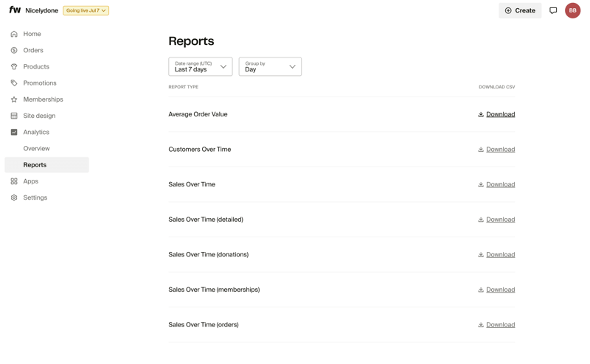Click the Sales Over Time (donations) report name
Screen dimensions: 590x364
coord(209,254)
